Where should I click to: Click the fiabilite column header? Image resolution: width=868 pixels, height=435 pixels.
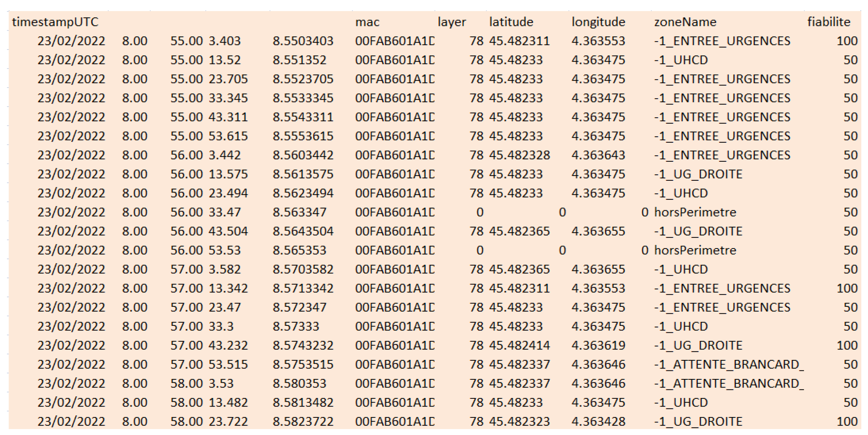pos(829,22)
